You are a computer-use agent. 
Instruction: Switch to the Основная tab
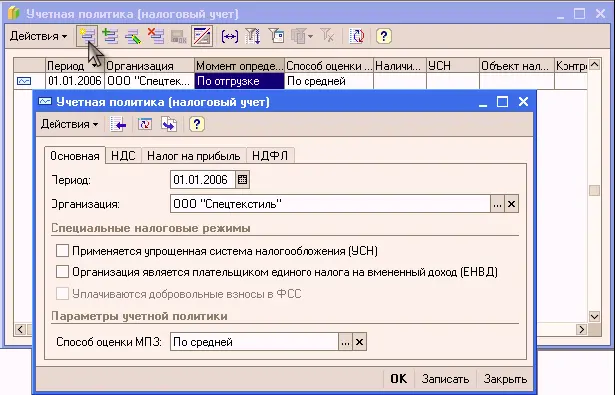click(x=75, y=156)
